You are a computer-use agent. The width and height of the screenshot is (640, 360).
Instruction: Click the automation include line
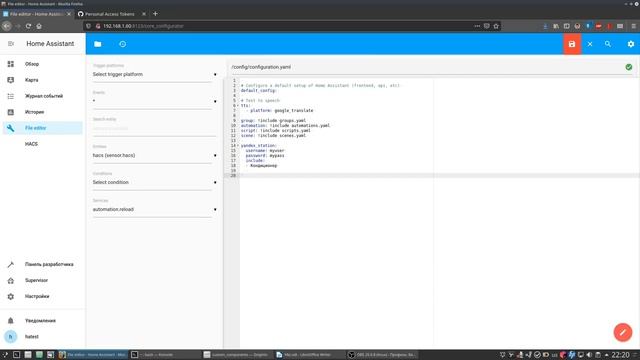[285, 126]
